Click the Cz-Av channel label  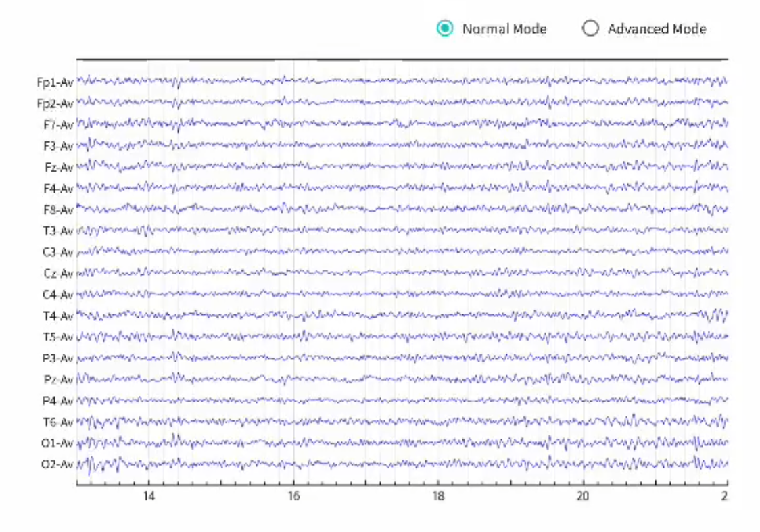tap(57, 274)
